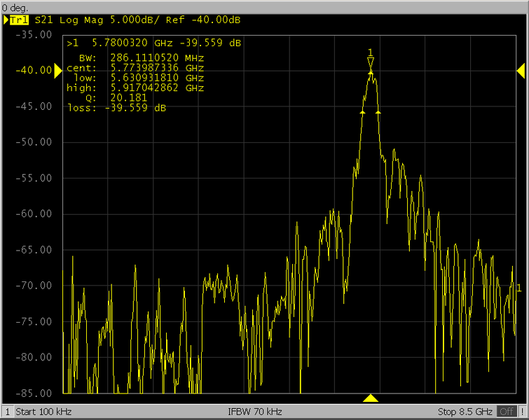Screen dimensions: 529x420
Task: Click the active trace arrow beside Tr1
Action: (5, 21)
